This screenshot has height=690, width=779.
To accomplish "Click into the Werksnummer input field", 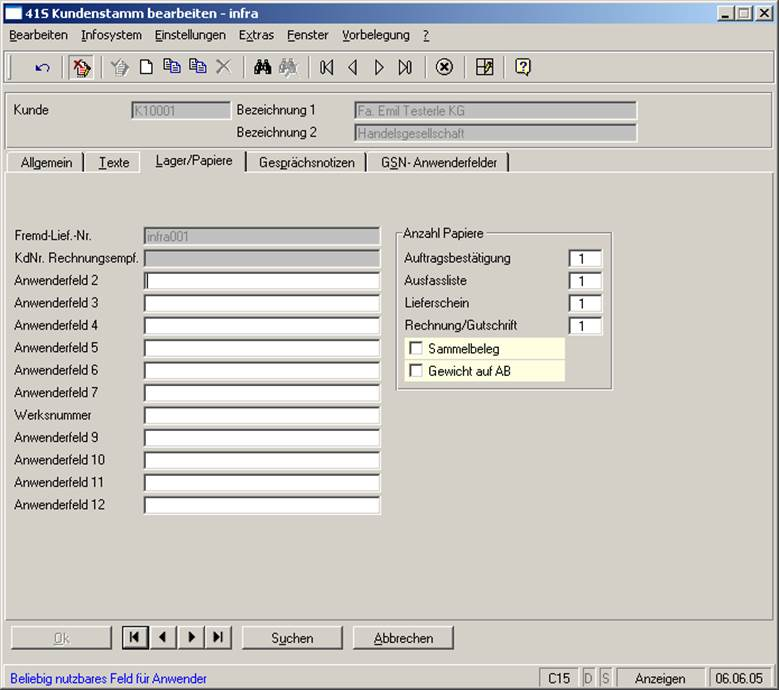I will click(x=262, y=415).
